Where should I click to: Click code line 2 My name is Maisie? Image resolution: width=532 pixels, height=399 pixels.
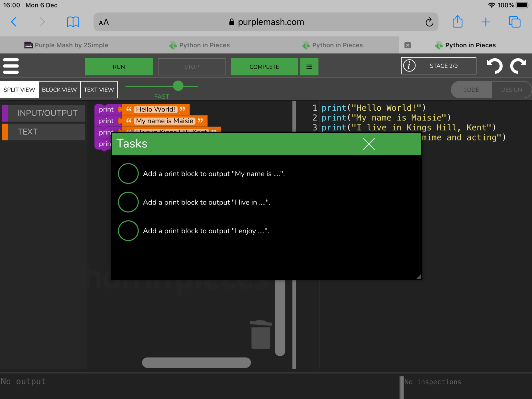point(386,118)
